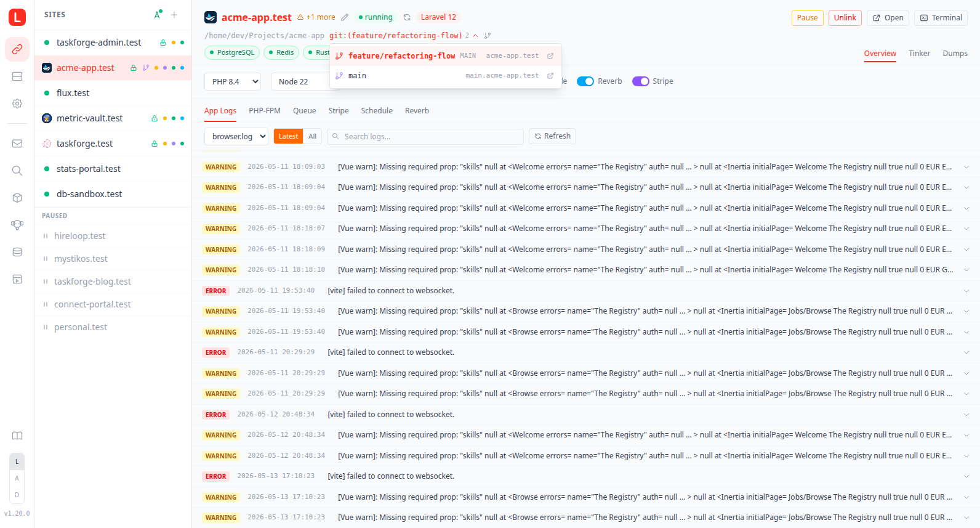Expand the 18:09:03 warning log entry

coord(966,167)
